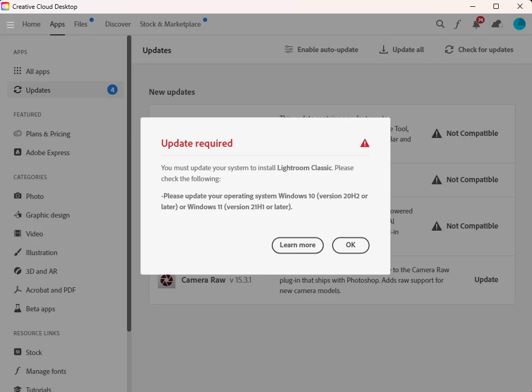
Task: Open the fonts f icon in header
Action: (x=458, y=24)
